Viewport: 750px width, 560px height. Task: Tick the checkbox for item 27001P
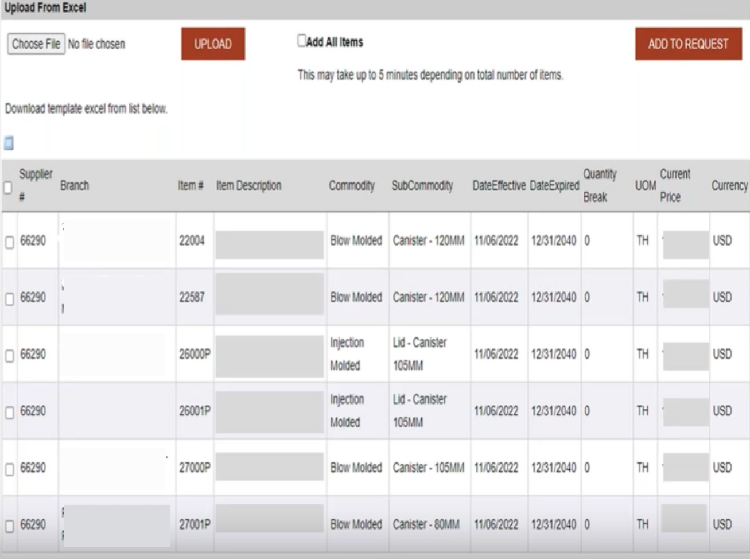pyautogui.click(x=10, y=526)
